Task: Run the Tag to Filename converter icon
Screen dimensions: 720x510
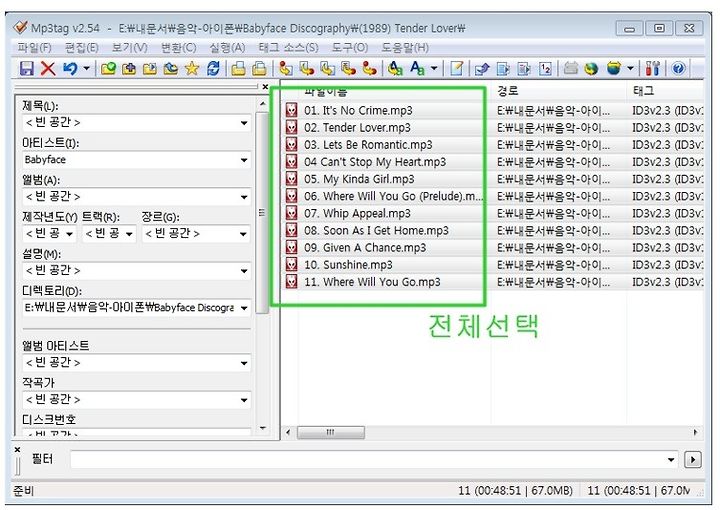Action: tap(286, 69)
